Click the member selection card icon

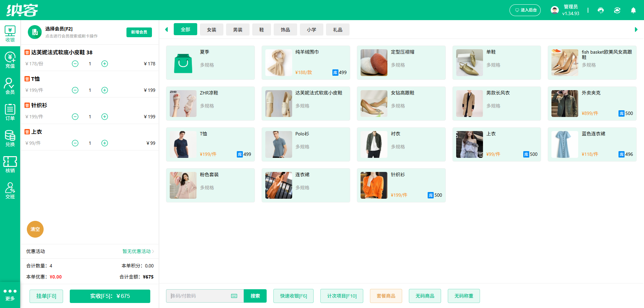(35, 32)
